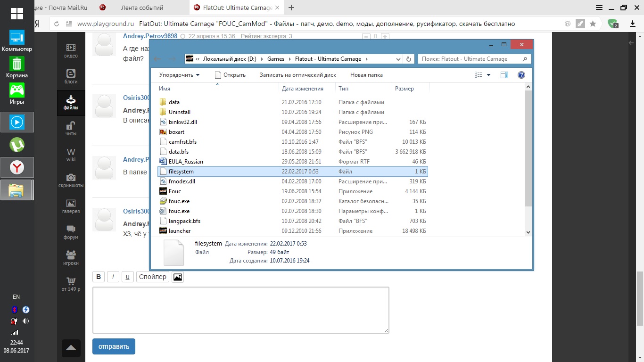Expand the address bar history dropdown
The image size is (644, 362).
coord(398,59)
